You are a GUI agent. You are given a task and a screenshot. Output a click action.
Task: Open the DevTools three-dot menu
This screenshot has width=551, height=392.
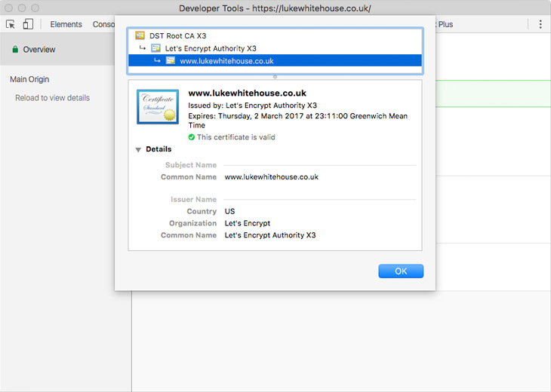(540, 24)
